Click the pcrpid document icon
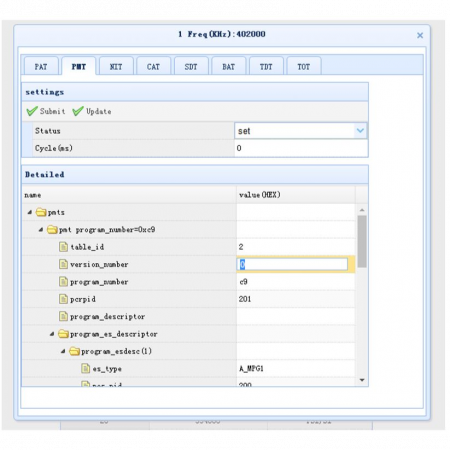 (x=63, y=299)
